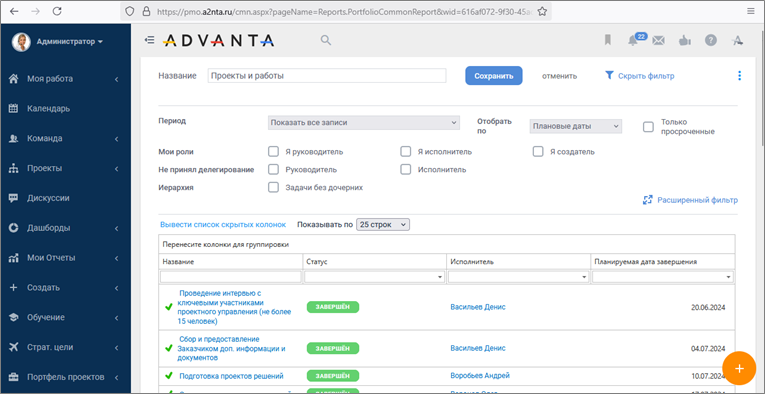The image size is (765, 394).
Task: Sort by Название column header
Action: click(x=178, y=262)
